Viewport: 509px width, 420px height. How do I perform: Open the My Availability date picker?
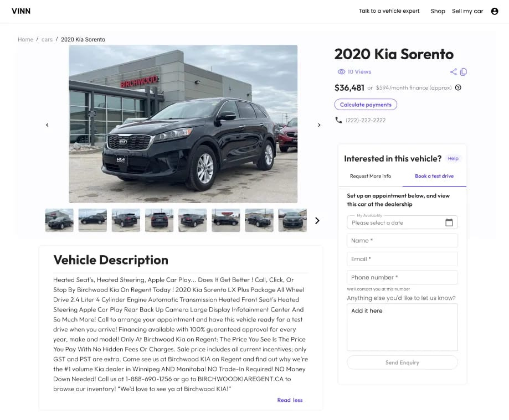pos(402,222)
